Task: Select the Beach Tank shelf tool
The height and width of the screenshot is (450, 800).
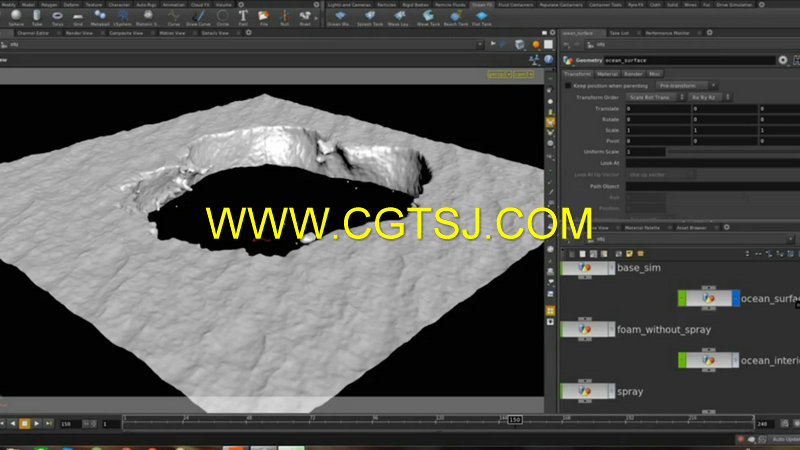Action: tap(456, 17)
